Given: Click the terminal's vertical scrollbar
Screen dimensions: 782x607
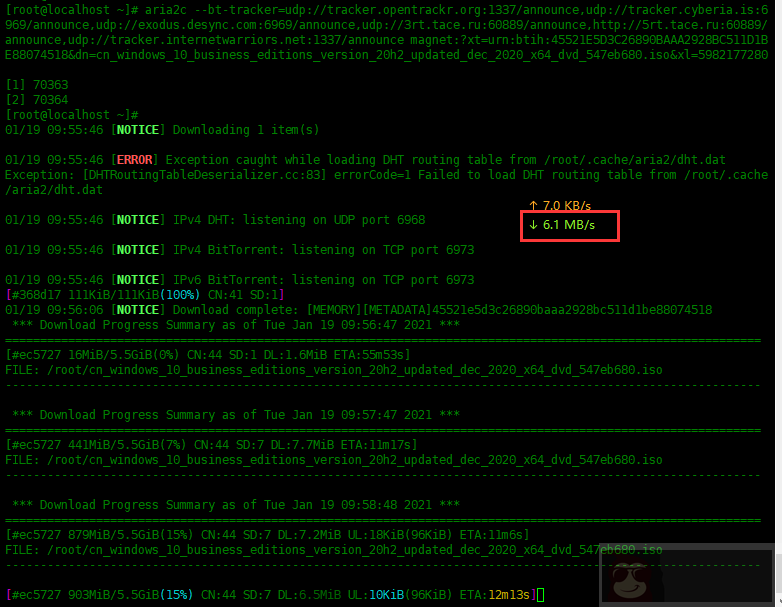Looking at the screenshot, I should tap(779, 303).
